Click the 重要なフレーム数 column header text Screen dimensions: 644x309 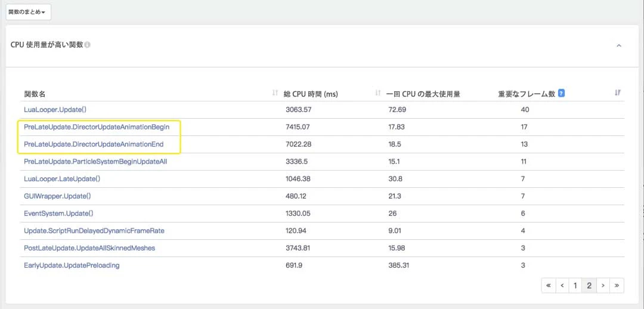(526, 94)
